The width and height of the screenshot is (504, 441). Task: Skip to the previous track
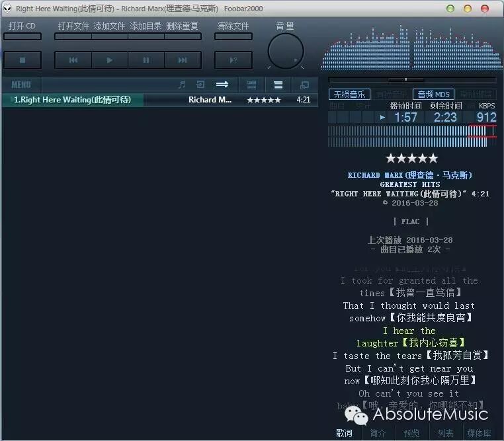[73, 60]
